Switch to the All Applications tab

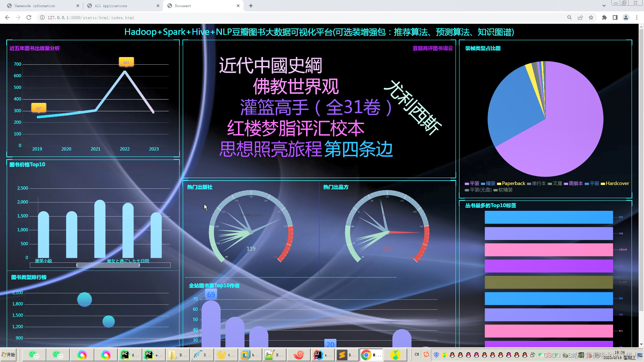click(x=111, y=6)
